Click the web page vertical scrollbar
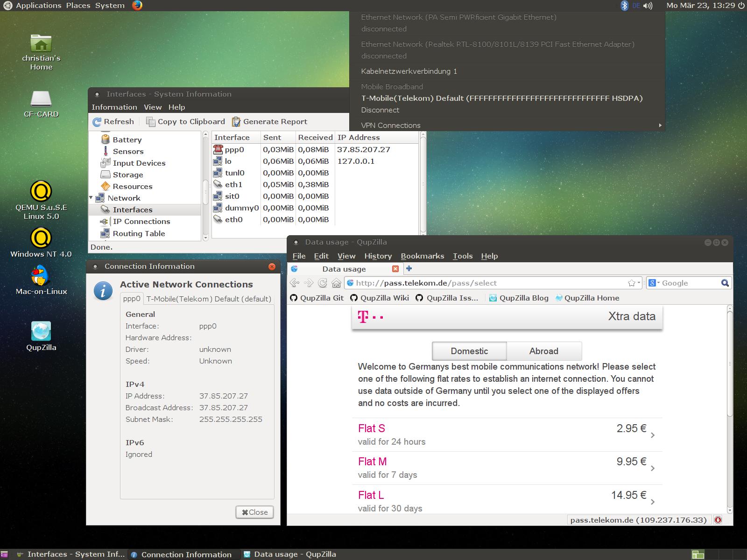747x560 pixels. click(x=730, y=364)
